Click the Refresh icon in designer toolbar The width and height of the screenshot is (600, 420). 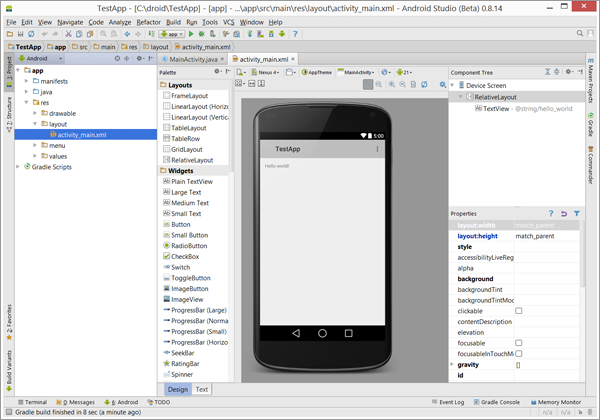coord(424,85)
